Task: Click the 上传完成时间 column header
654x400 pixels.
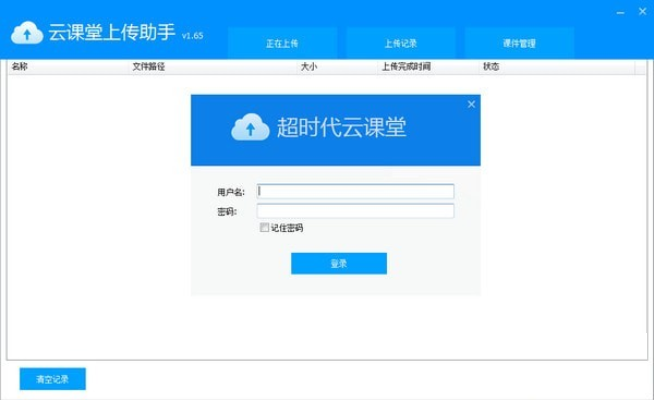Action: coord(405,68)
